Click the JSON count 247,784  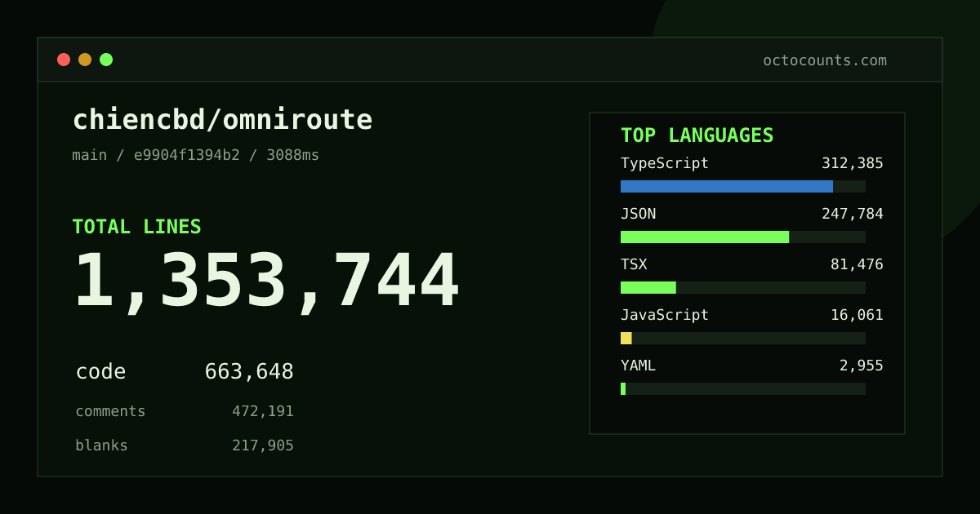853,214
